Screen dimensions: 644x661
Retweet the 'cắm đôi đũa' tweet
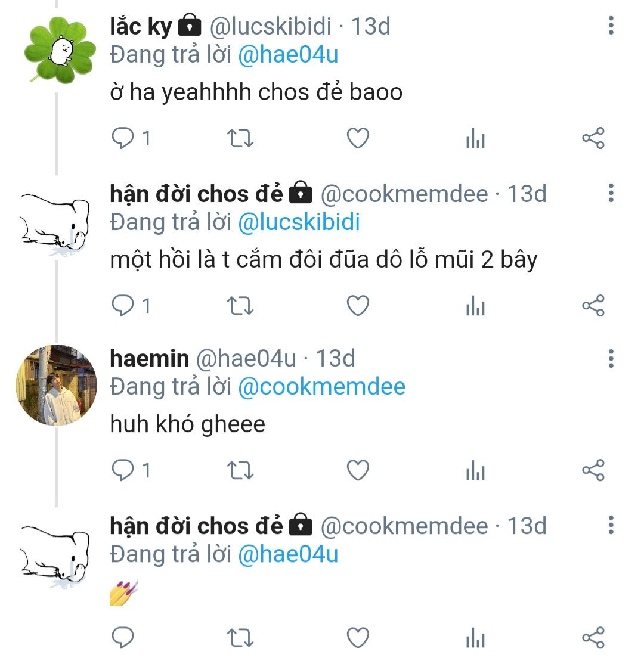(241, 306)
